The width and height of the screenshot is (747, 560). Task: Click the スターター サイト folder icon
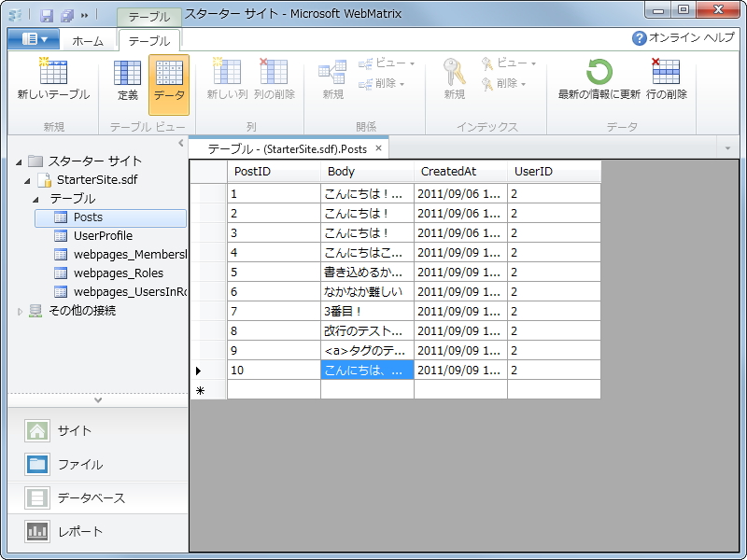(35, 161)
